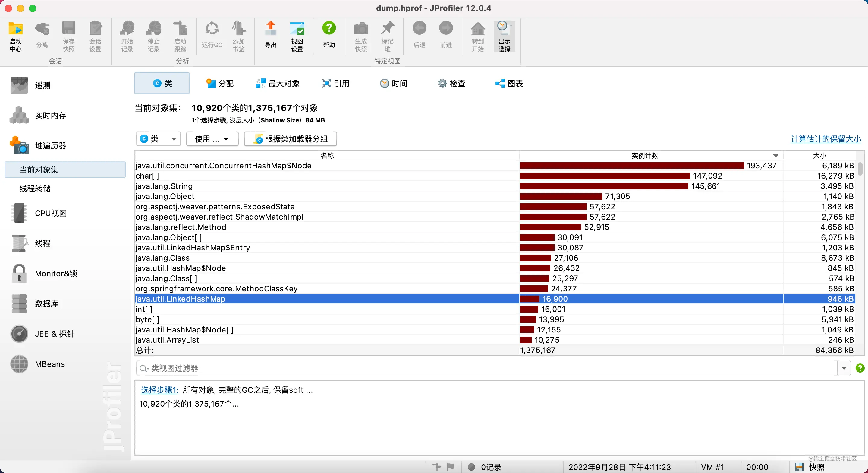Click the class table vertical scrollbar

point(860,169)
